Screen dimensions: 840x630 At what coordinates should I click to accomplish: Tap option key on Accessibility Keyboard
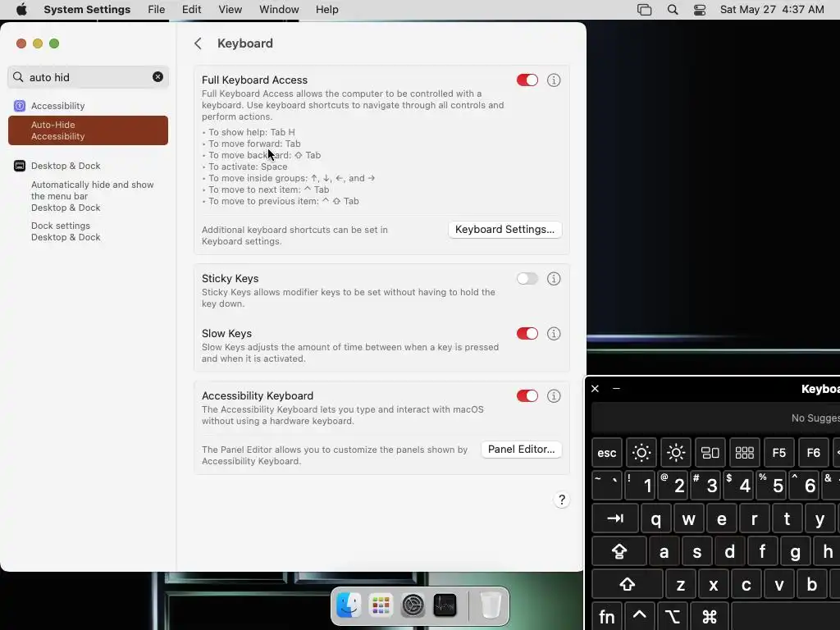673,617
